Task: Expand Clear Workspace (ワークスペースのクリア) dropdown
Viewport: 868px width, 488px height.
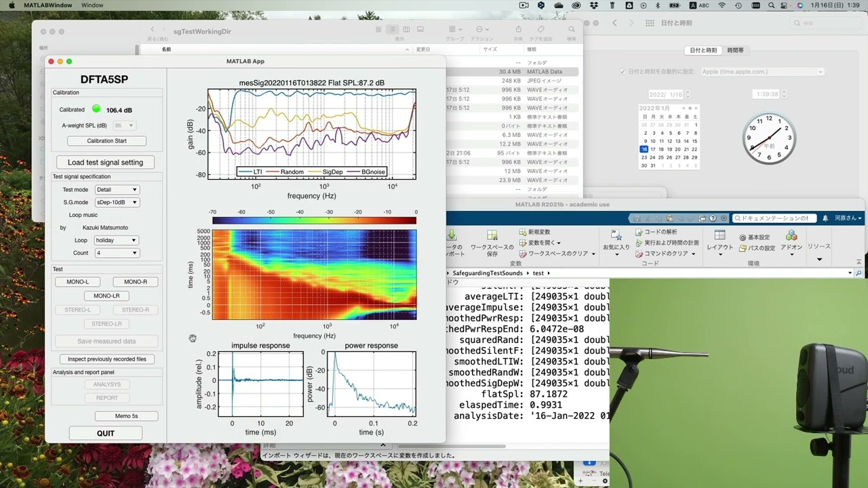Action: 593,253
